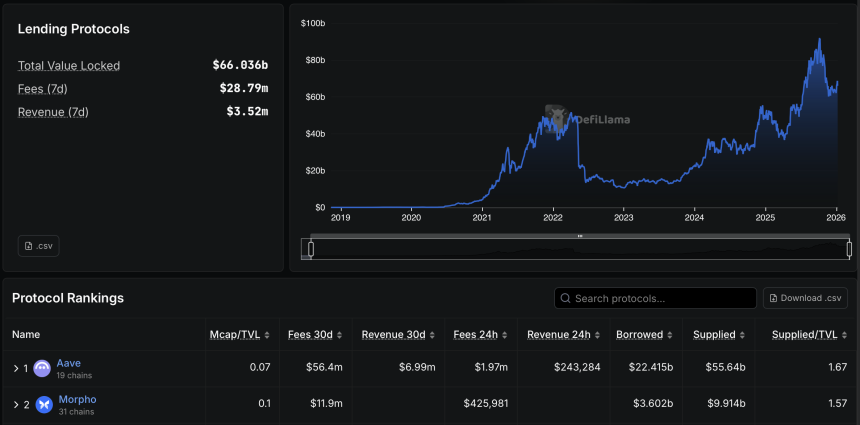Screen dimensions: 860x425
Task: Click the right handle of the chart range slider
Action: (x=849, y=248)
